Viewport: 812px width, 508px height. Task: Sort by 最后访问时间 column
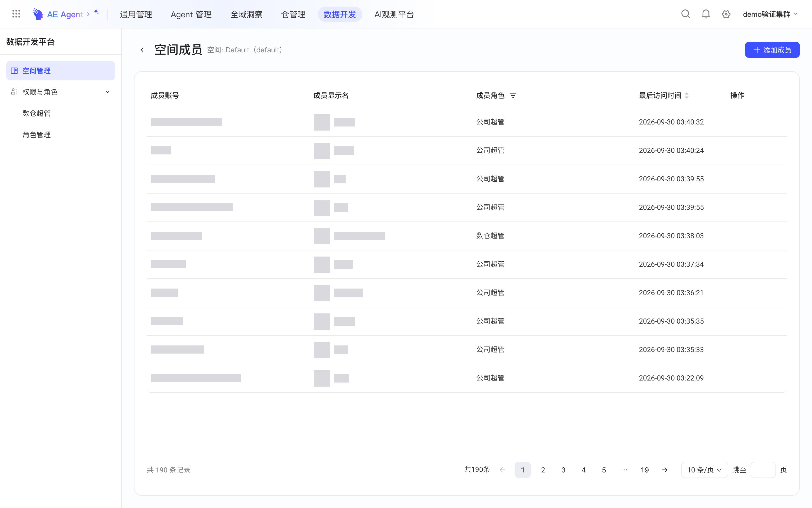[686, 96]
